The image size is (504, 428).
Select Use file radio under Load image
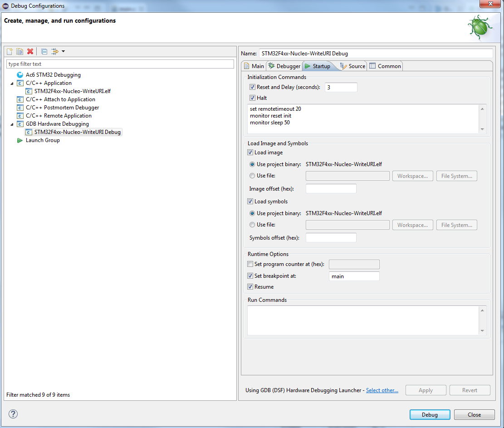(x=252, y=176)
